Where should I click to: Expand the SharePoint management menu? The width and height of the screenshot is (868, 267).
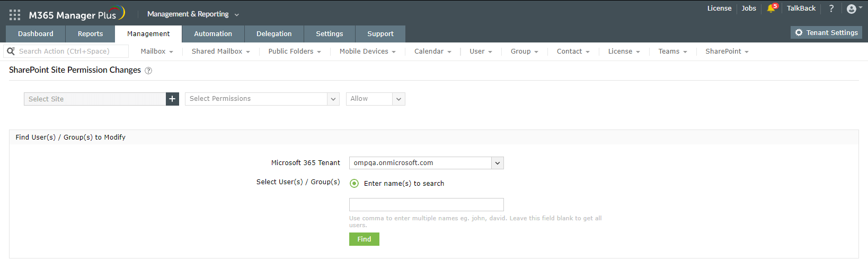tap(727, 51)
